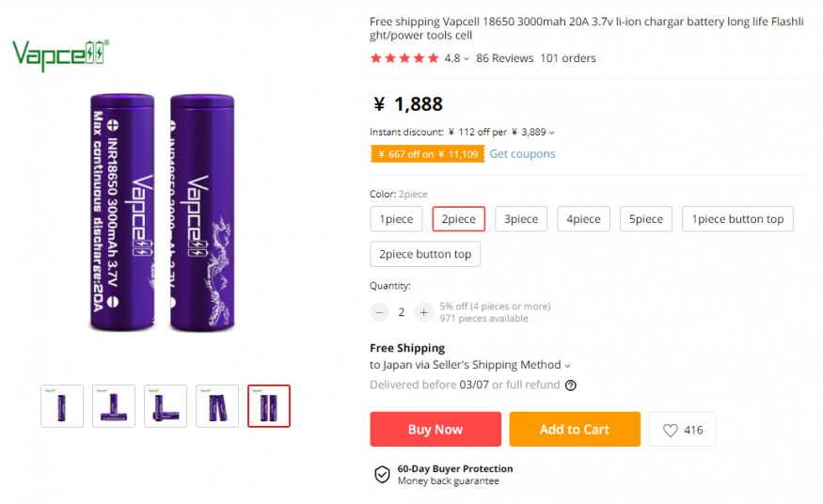
Task: Click the buyer protection shield icon
Action: point(382,475)
